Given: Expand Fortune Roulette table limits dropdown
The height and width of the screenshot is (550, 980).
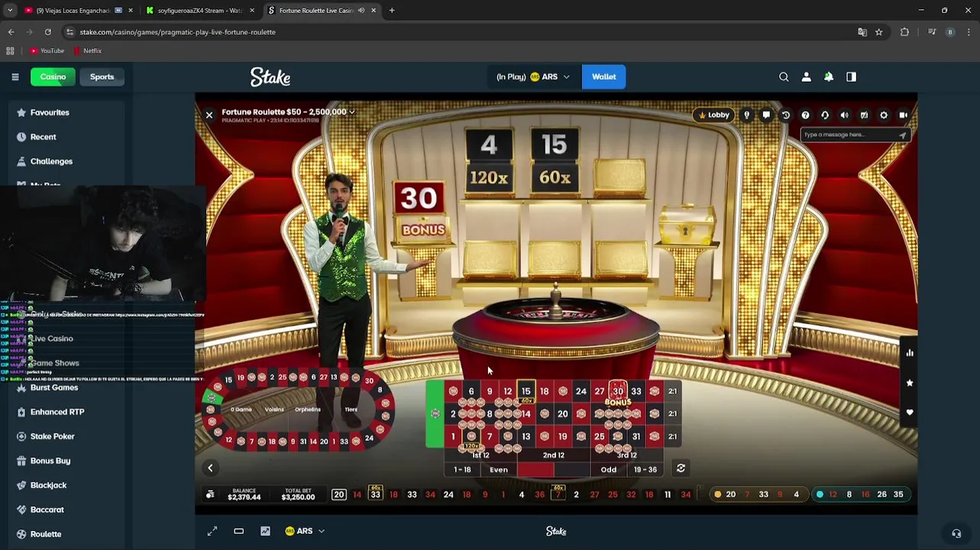Looking at the screenshot, I should click(x=289, y=112).
